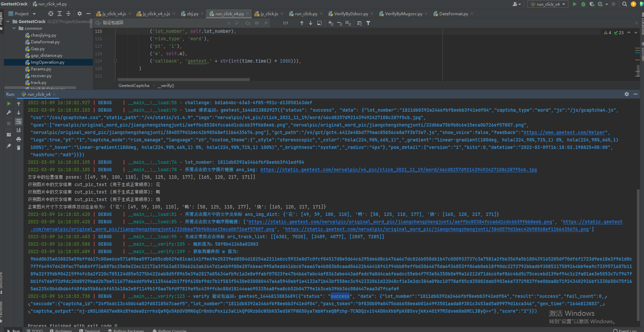The image size is (644, 332).
Task: Add selection for next occurrence
Action: tap(331, 23)
